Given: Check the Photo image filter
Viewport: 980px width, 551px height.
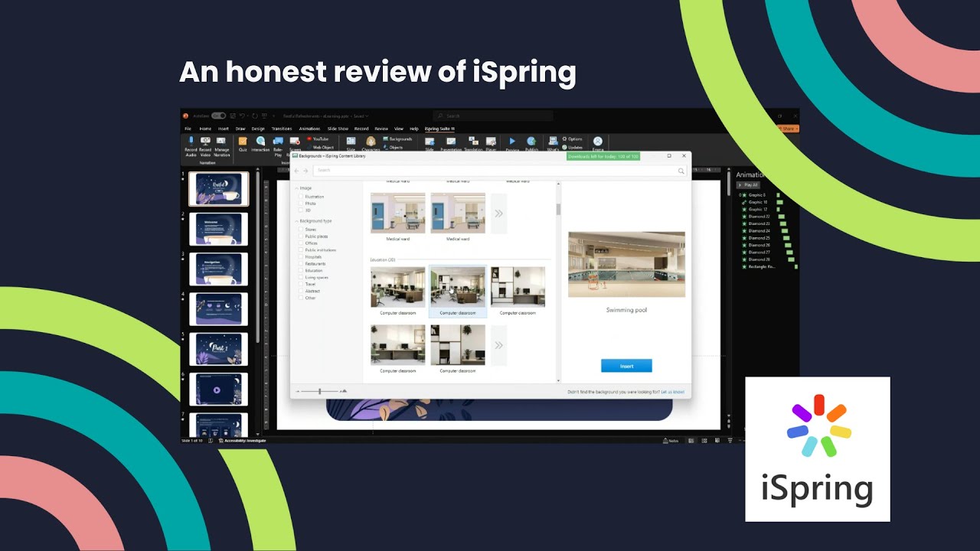Looking at the screenshot, I should click(302, 204).
